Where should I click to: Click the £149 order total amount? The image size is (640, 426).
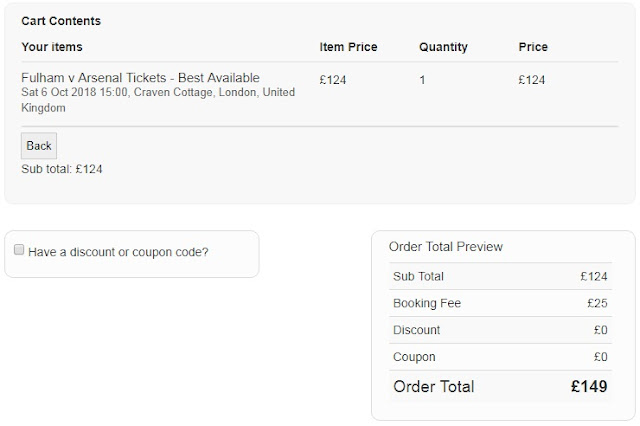(589, 387)
